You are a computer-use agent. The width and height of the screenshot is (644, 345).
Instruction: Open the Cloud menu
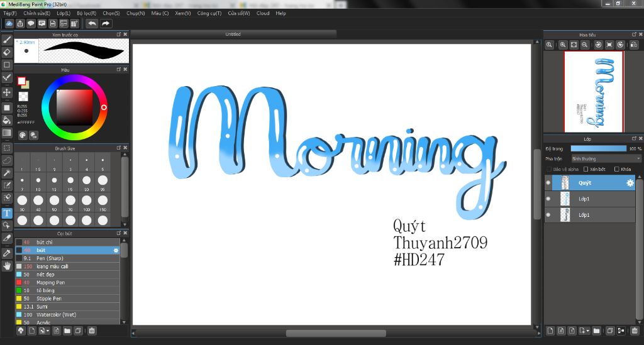click(x=263, y=13)
